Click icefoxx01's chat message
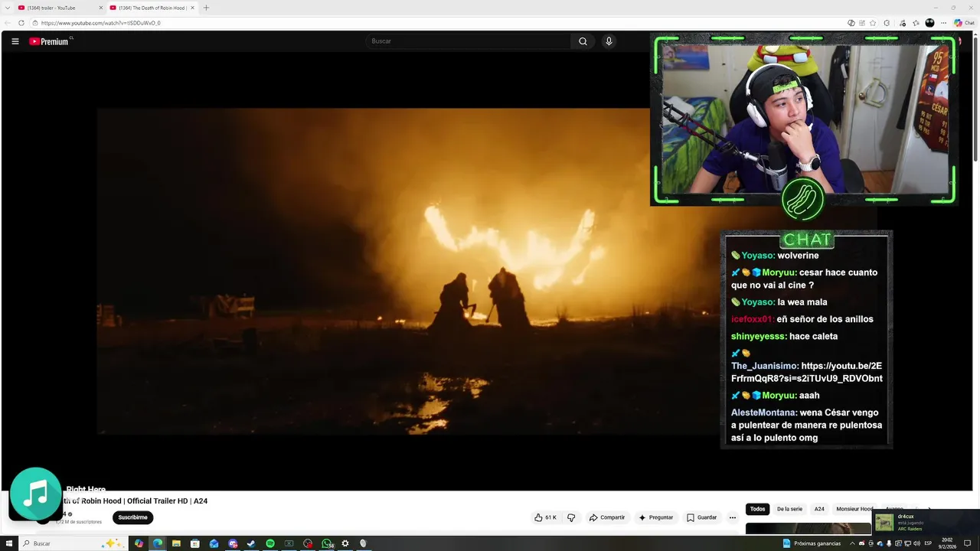This screenshot has height=551, width=980. coord(802,319)
